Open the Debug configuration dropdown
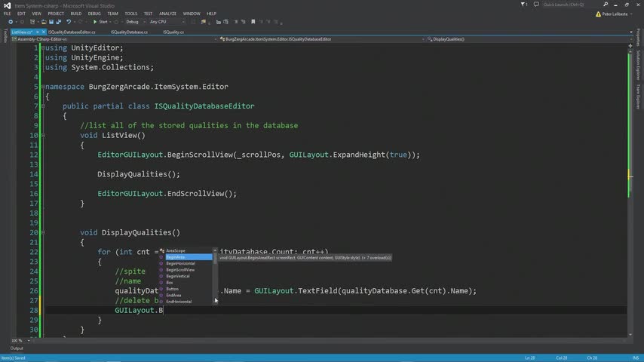The image size is (644, 362). click(135, 22)
